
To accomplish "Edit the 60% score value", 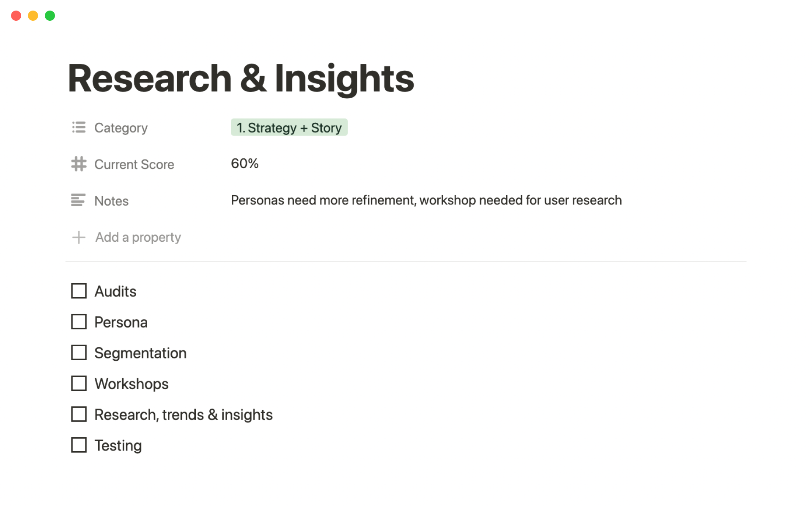I will [x=244, y=163].
